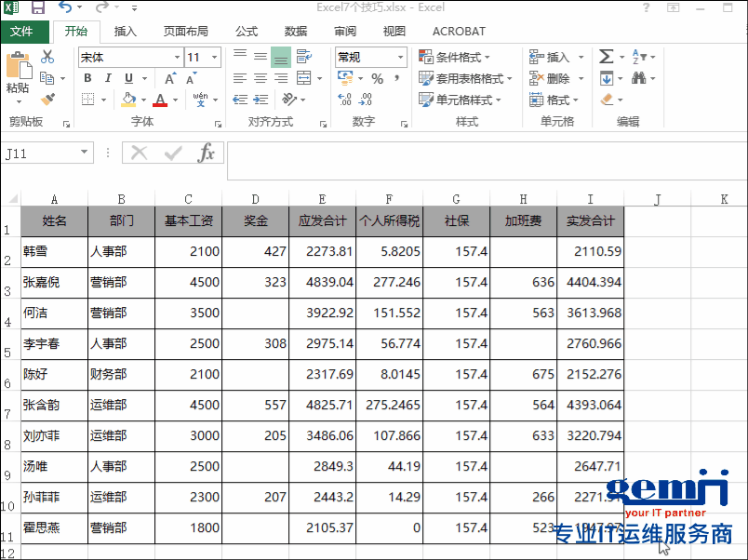Open the Name Box dropdown arrow

[85, 153]
